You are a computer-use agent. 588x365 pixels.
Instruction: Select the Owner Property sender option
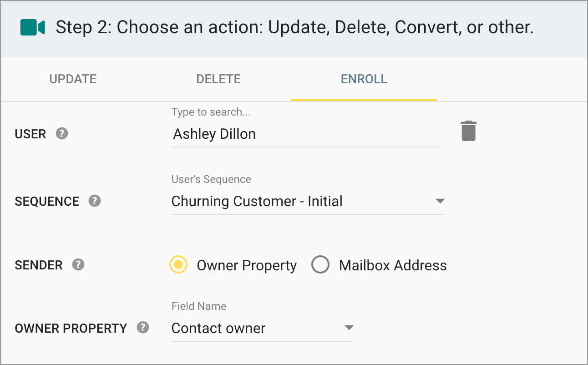coord(178,265)
